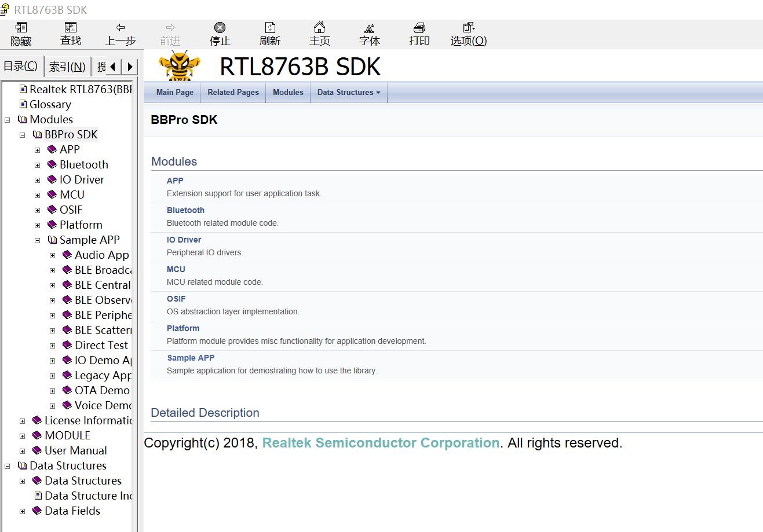Image resolution: width=763 pixels, height=532 pixels.
Task: Select BLE Central in the tree
Action: coord(103,285)
